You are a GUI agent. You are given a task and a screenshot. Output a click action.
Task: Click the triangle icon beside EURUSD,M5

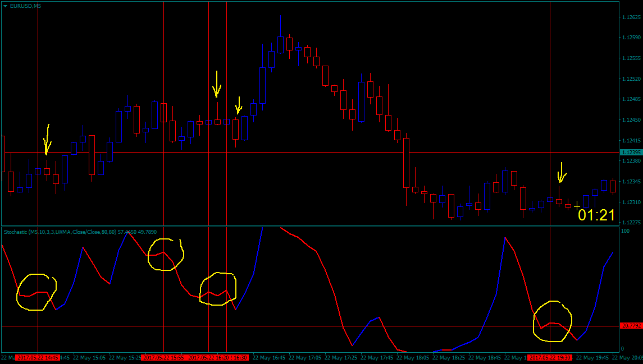5,6
